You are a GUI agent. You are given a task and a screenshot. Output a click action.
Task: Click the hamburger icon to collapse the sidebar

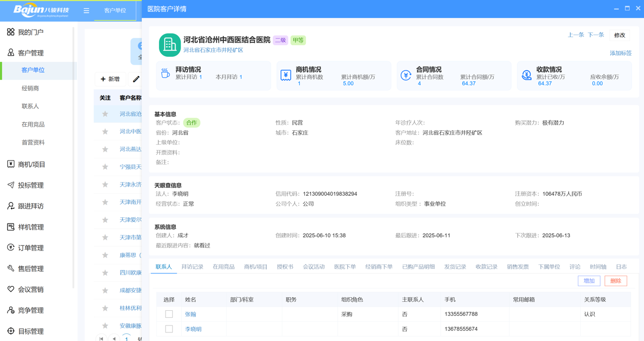click(86, 10)
